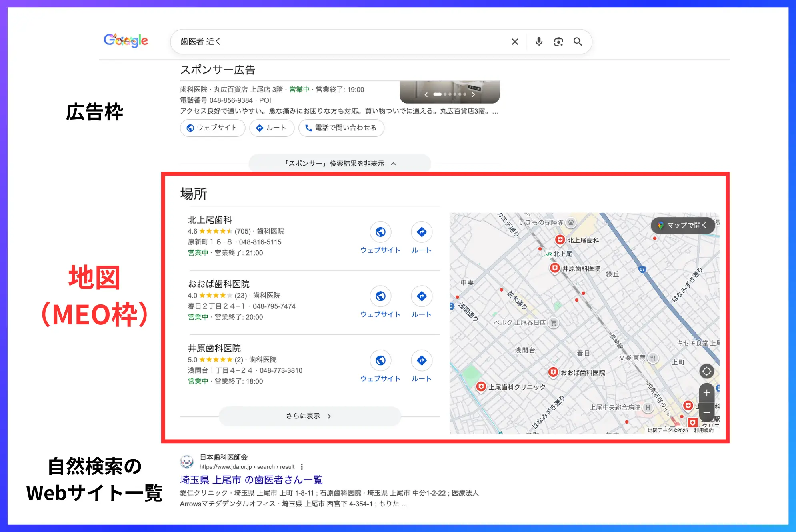This screenshot has width=796, height=532.
Task: Collapse the スポンサー search results section
Action: coord(340,163)
